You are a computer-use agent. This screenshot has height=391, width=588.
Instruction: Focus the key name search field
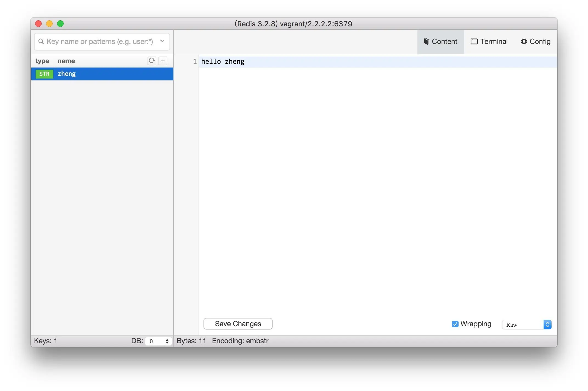point(99,41)
